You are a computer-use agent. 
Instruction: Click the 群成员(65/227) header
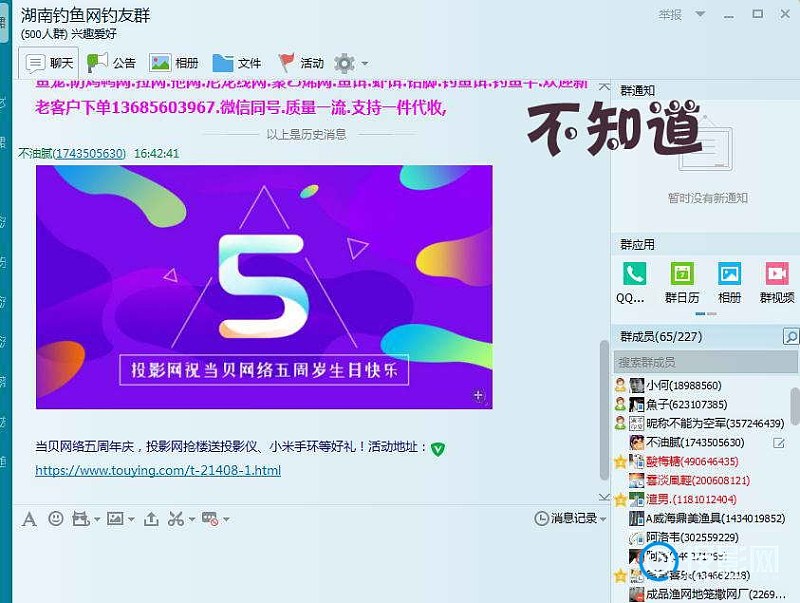click(x=661, y=337)
